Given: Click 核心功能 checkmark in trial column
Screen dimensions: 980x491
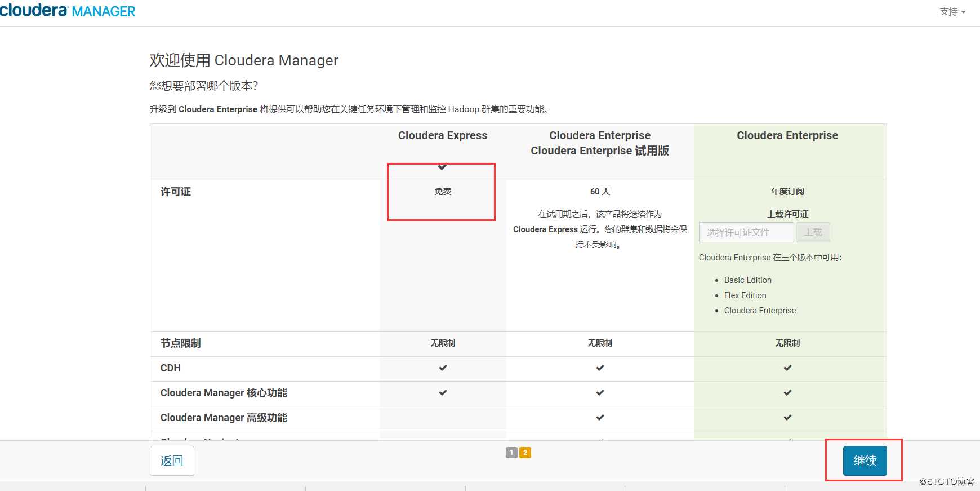Looking at the screenshot, I should [600, 393].
